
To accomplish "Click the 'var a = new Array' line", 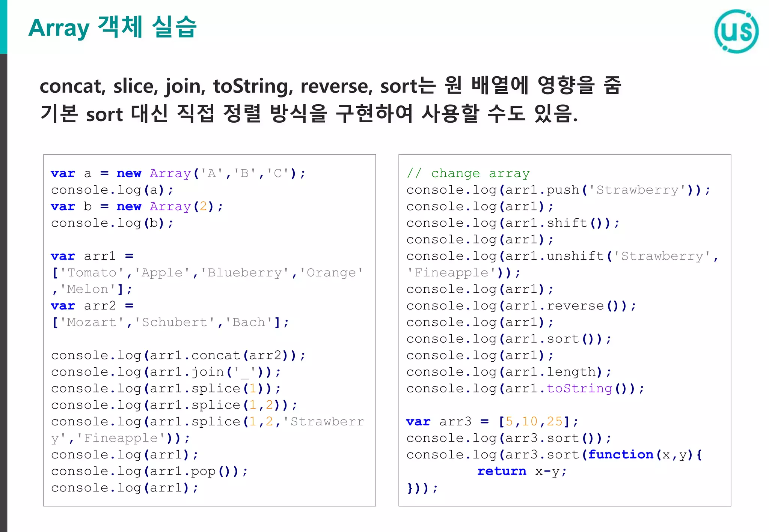I will point(178,173).
